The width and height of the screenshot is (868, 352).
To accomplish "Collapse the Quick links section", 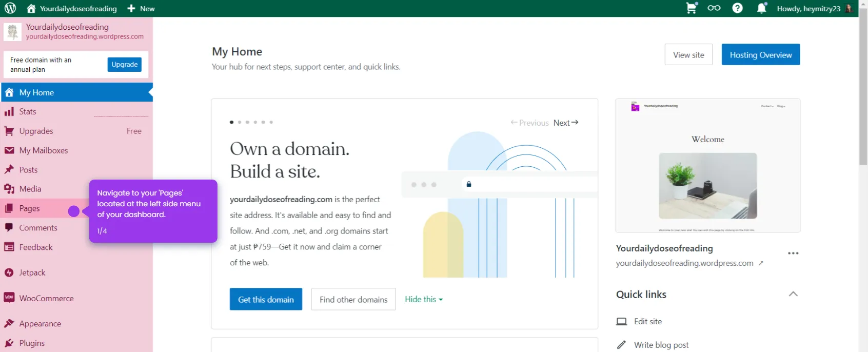I will click(x=793, y=294).
